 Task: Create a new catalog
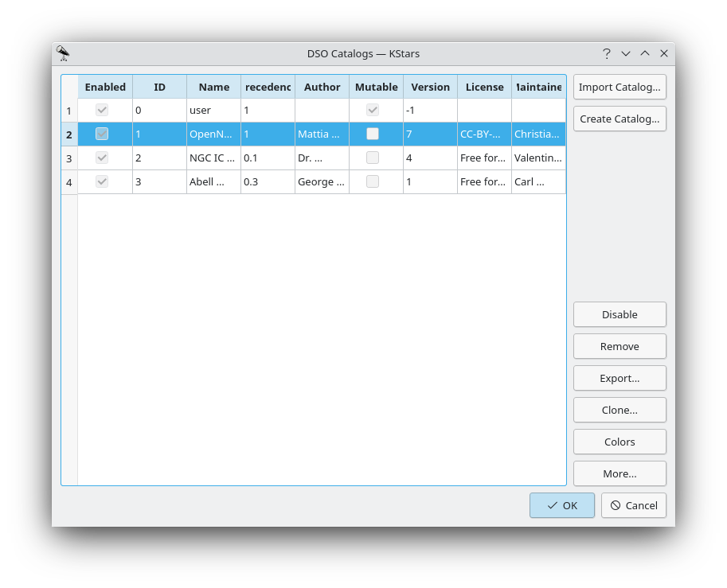click(x=620, y=119)
